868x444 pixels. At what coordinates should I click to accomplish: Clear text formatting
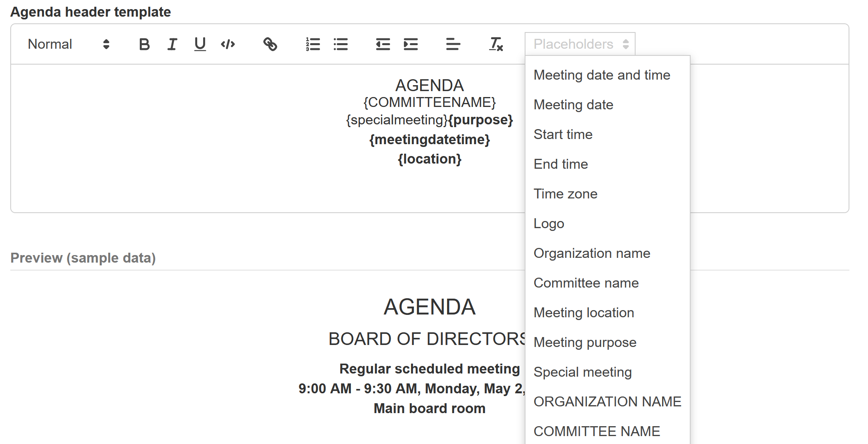tap(496, 44)
